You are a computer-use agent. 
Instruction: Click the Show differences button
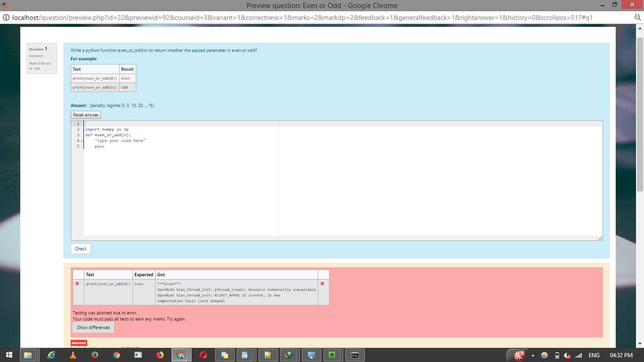point(93,328)
